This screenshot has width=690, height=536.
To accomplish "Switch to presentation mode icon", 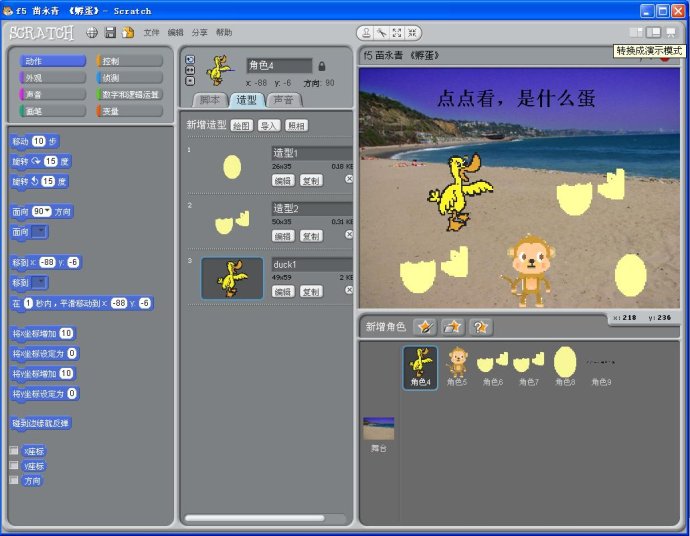I will 671,32.
